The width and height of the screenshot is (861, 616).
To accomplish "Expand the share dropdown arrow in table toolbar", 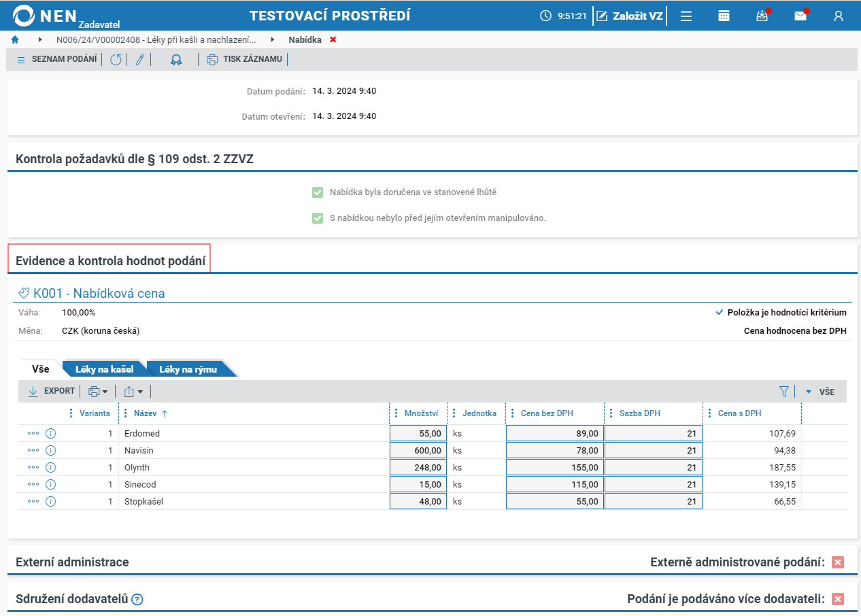I will pos(134,391).
